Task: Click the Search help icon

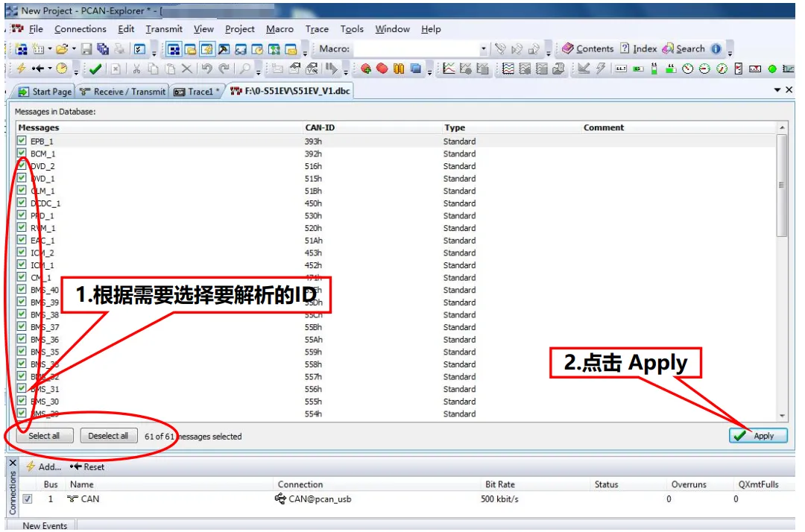Action: pos(667,48)
